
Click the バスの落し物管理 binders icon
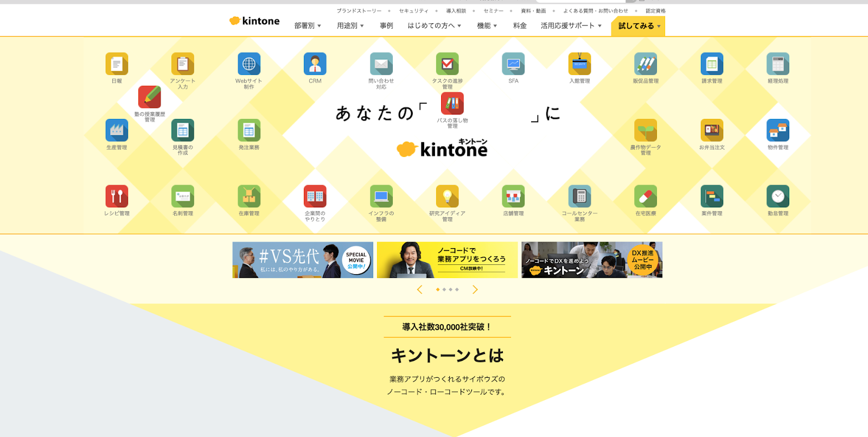(x=452, y=103)
